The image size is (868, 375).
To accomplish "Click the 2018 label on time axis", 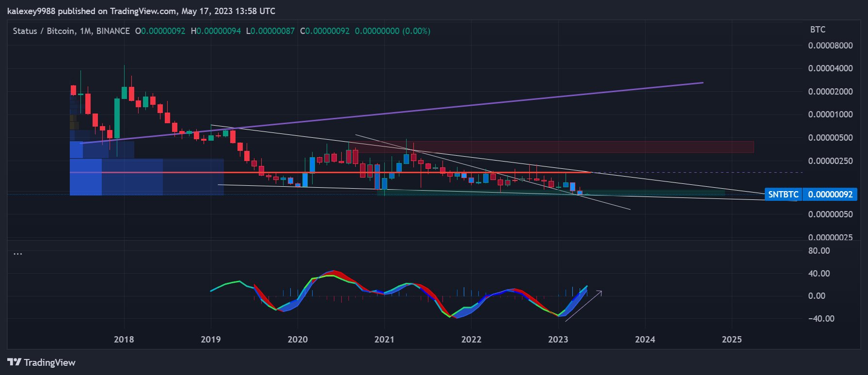I will pyautogui.click(x=124, y=340).
